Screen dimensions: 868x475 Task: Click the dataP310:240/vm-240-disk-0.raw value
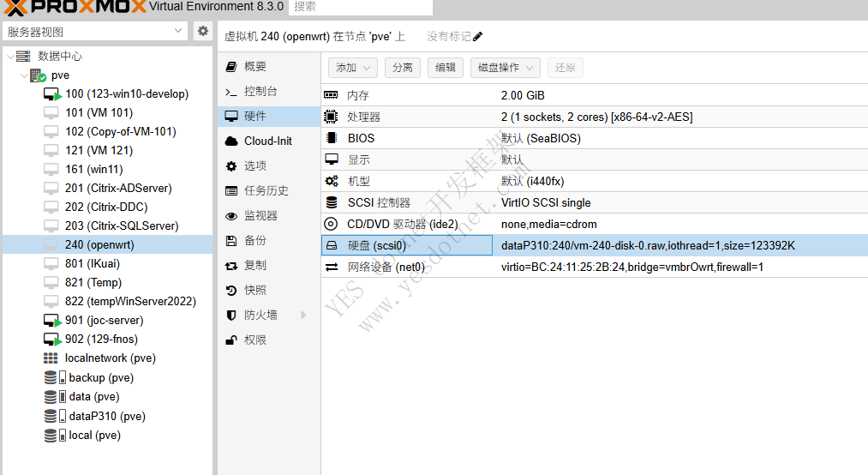[648, 245]
